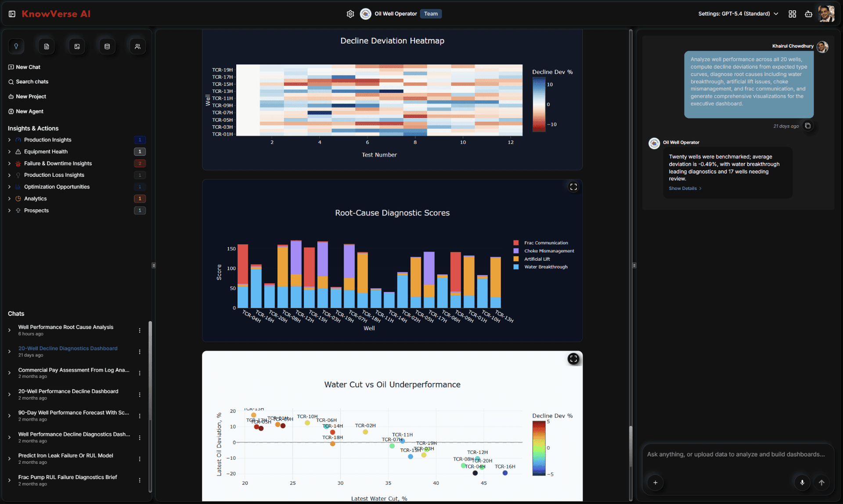
Task: Open options menu for Well Performance Root Cause Analysis
Action: (x=140, y=330)
